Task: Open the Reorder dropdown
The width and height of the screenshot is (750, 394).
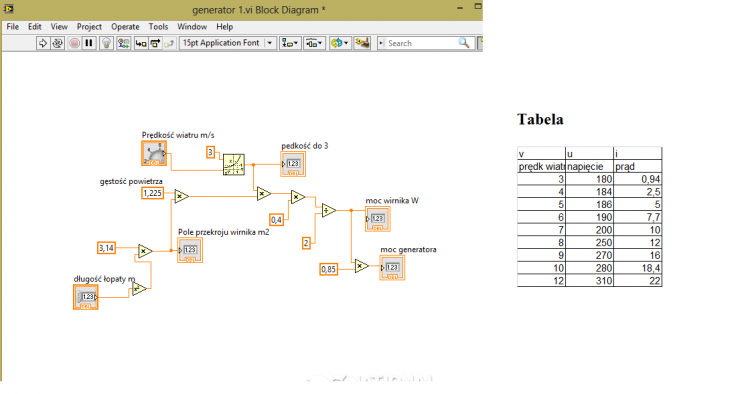Action: [x=340, y=43]
